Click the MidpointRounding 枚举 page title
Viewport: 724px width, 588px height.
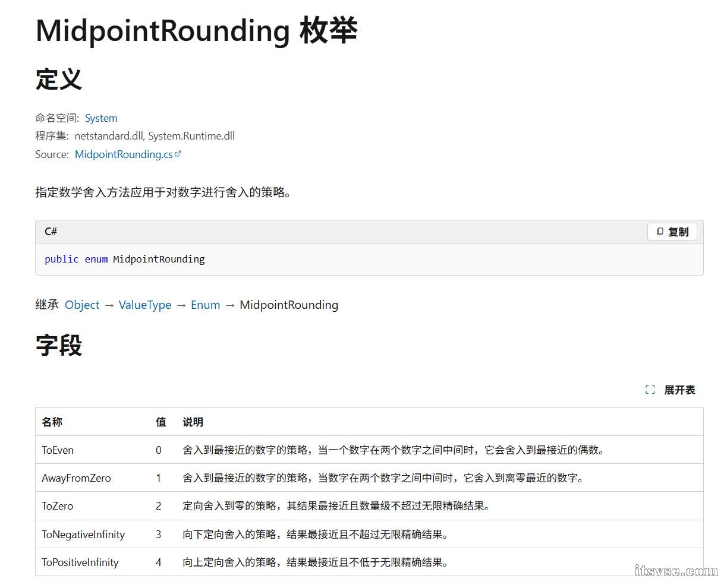197,31
